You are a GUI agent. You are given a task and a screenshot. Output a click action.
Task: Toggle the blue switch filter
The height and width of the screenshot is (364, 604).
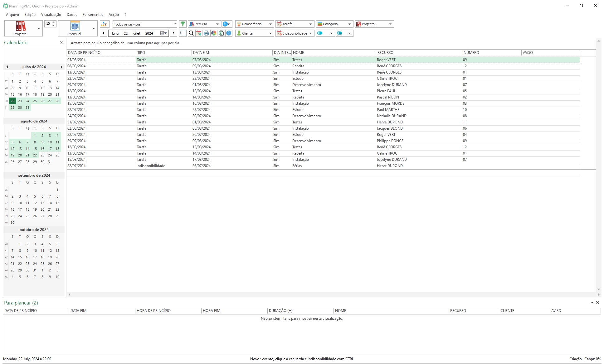click(320, 33)
